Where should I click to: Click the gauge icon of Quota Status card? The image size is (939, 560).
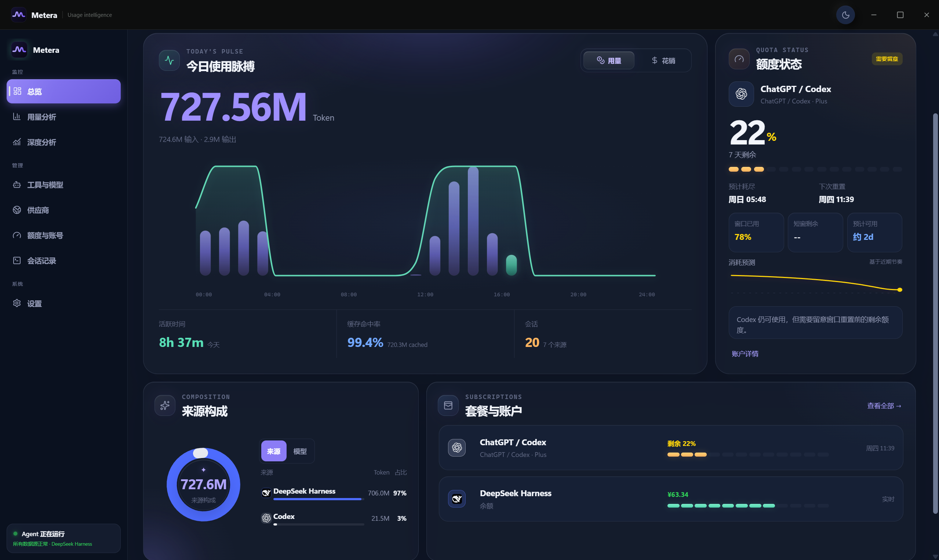739,59
